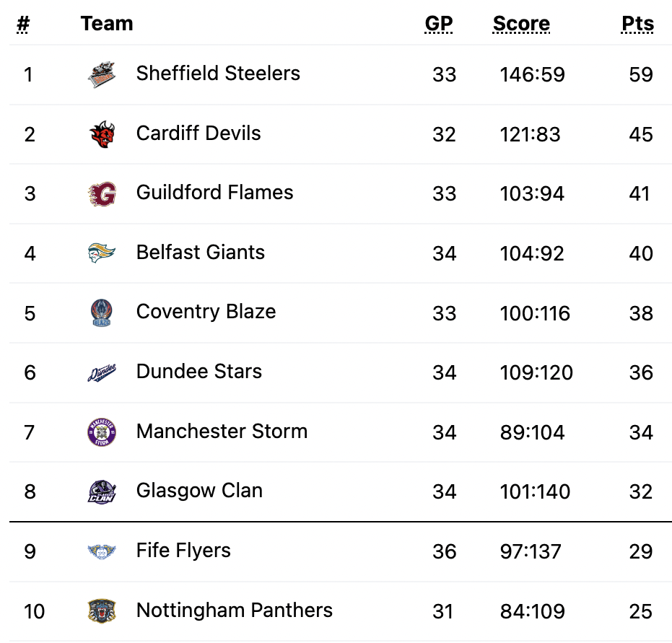Sort by the Score column header

521,23
